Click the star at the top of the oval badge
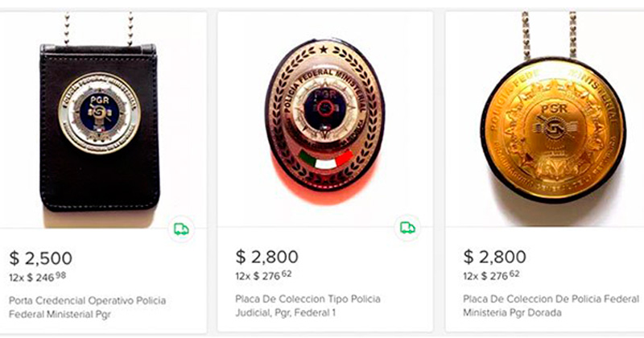Screen dimensions: 644x338 pyautogui.click(x=324, y=49)
